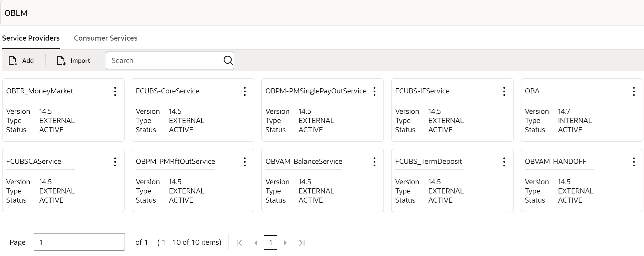Expand the FCUBS_TermDeposit actions menu

point(504,162)
